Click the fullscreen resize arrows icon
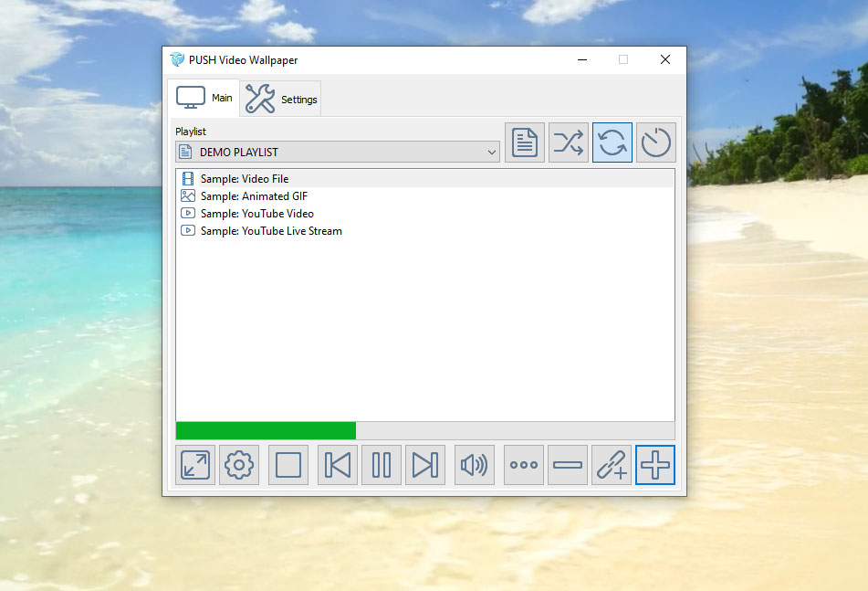868x591 pixels. [195, 465]
